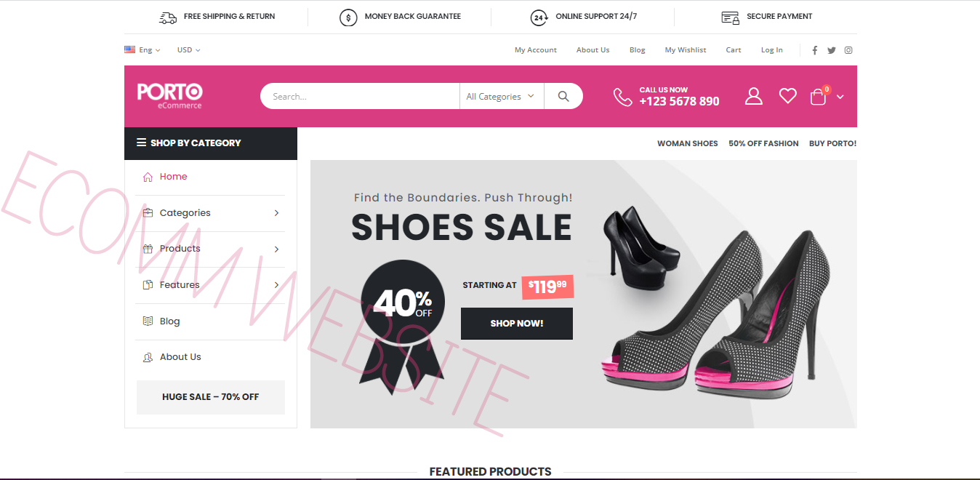980x480 pixels.
Task: Open the shopping cart bag icon
Action: [819, 96]
